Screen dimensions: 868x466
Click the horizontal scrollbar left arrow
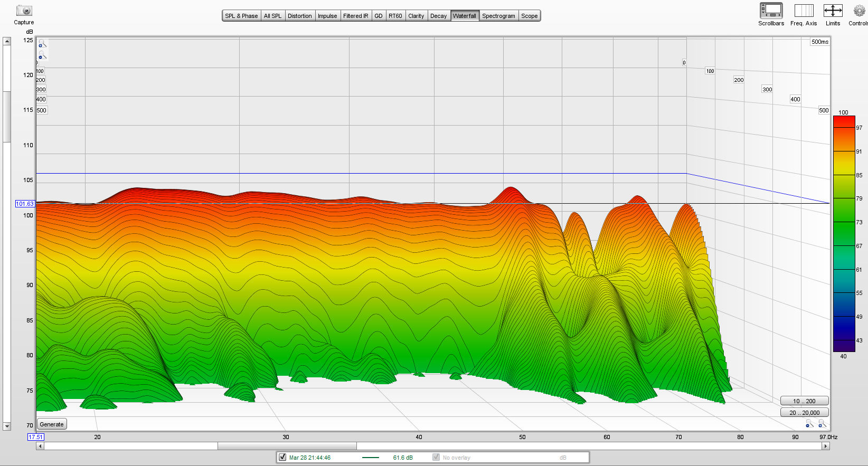40,446
